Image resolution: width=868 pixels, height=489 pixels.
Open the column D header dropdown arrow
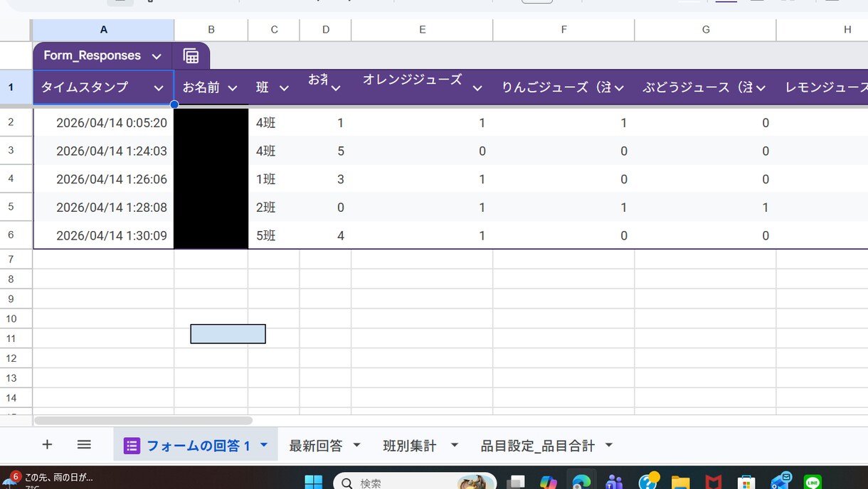[x=336, y=88]
